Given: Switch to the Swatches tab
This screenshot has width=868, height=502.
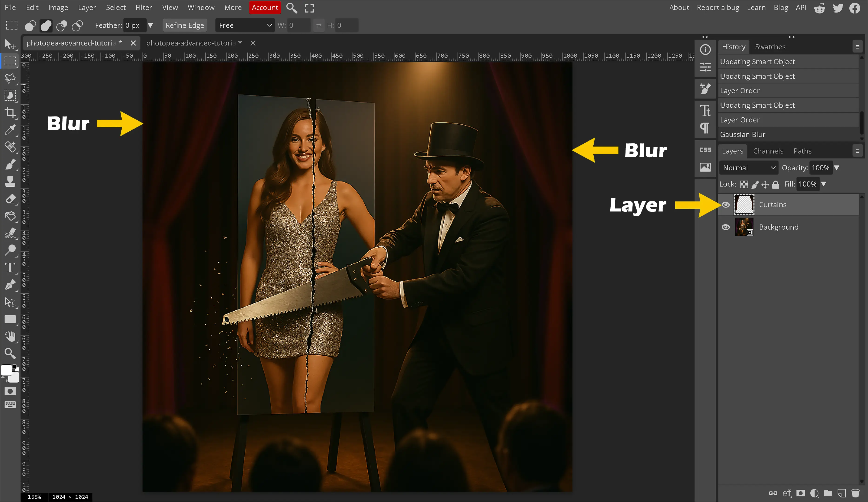Looking at the screenshot, I should (770, 47).
